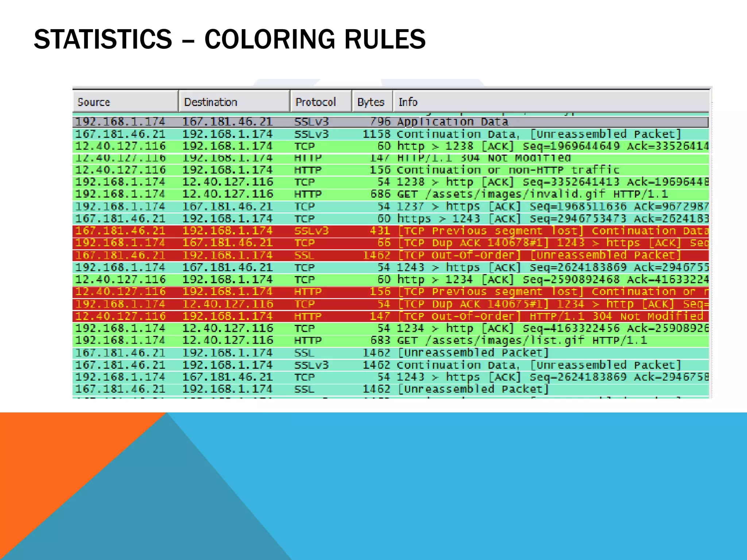Select red SSLv3 431 'TCP Previous segment lost' row

tap(391, 231)
